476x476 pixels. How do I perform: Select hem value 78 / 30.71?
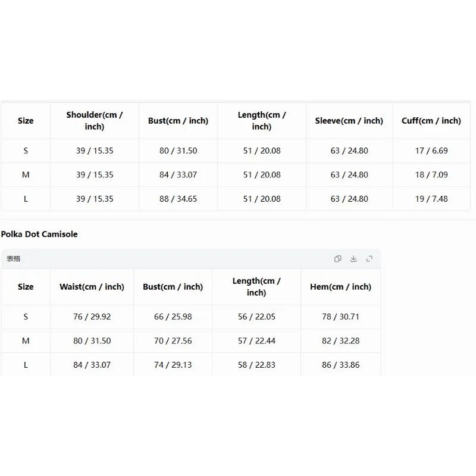(340, 317)
